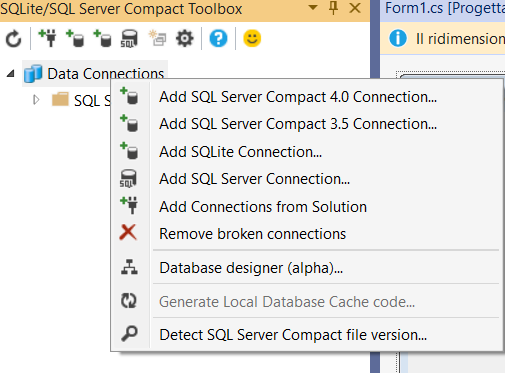Collapse the Data Connections tree node
The height and width of the screenshot is (373, 505).
[11, 74]
